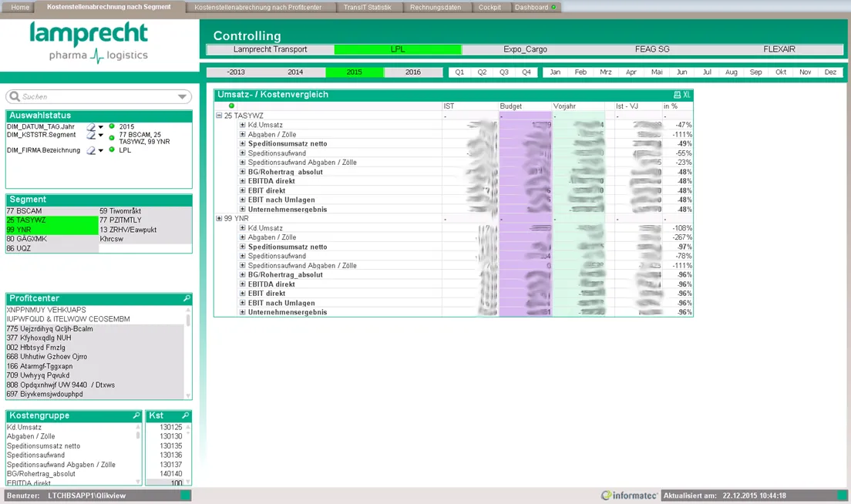This screenshot has height=504, width=851.
Task: Expand EBITDA direkt row under 25 TASYWZ
Action: (x=243, y=181)
